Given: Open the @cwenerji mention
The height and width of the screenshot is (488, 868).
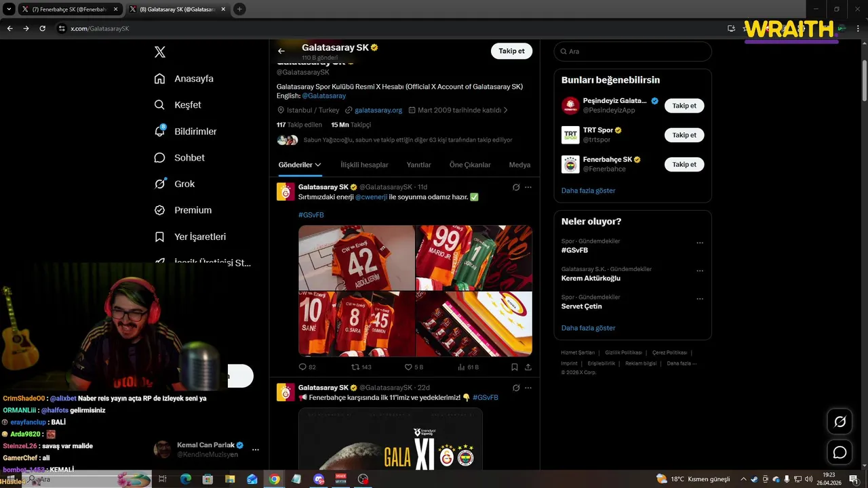Looking at the screenshot, I should pyautogui.click(x=371, y=197).
